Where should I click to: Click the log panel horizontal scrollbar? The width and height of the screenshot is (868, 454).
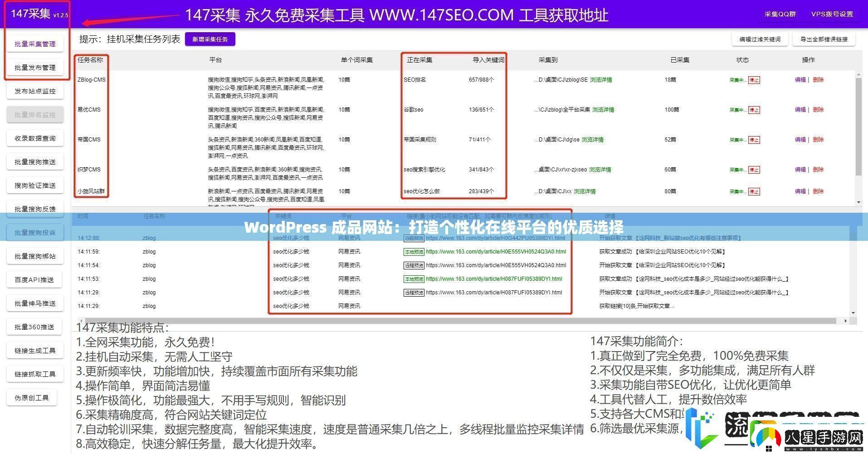pos(460,321)
